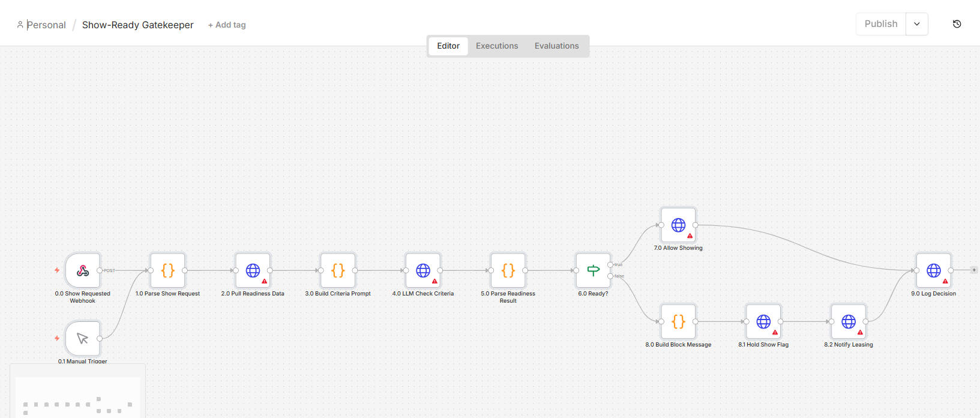Click the Publish button
980x418 pixels.
point(881,24)
